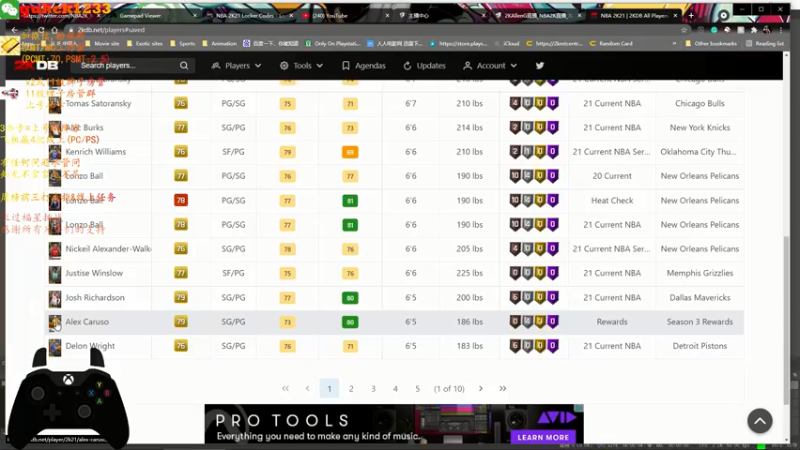Click the scroll-to-top arrow button
Image resolution: width=800 pixels, height=450 pixels.
coord(760,421)
